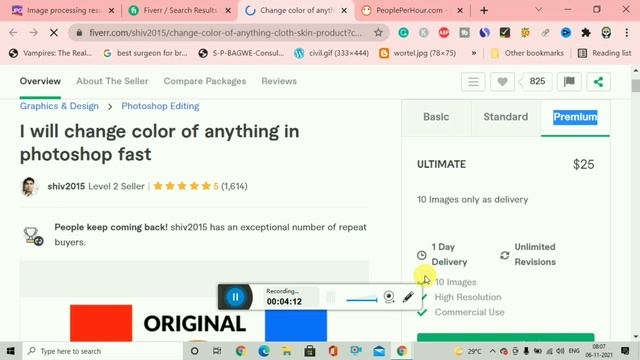Show hidden system tray icons
This screenshot has width=640, height=360.
(493, 351)
